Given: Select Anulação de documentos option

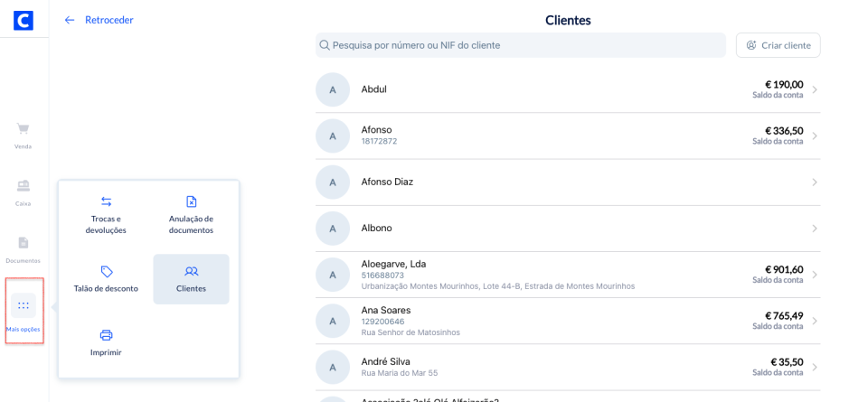Looking at the screenshot, I should [191, 214].
